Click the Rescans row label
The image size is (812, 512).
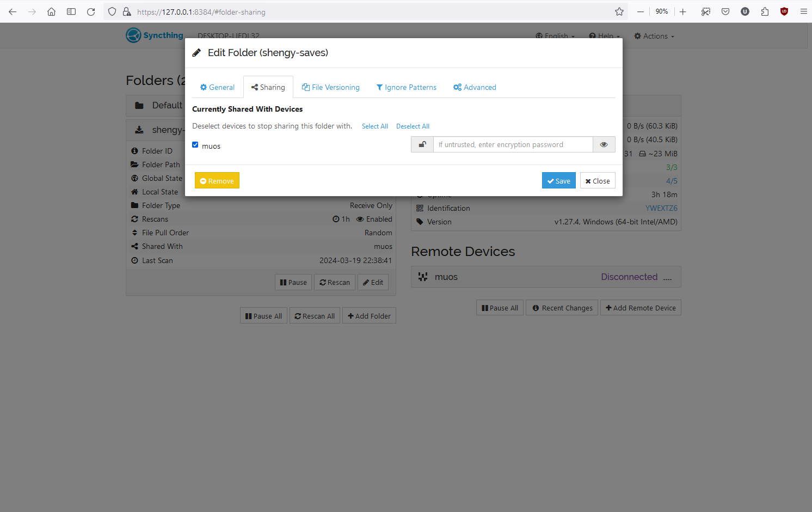(x=155, y=219)
